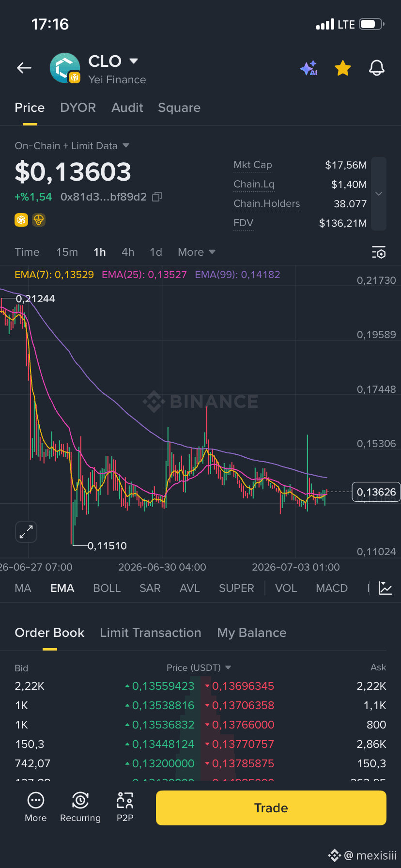
Task: Tap the contract address 0x81d3...bf89d2
Action: (104, 197)
